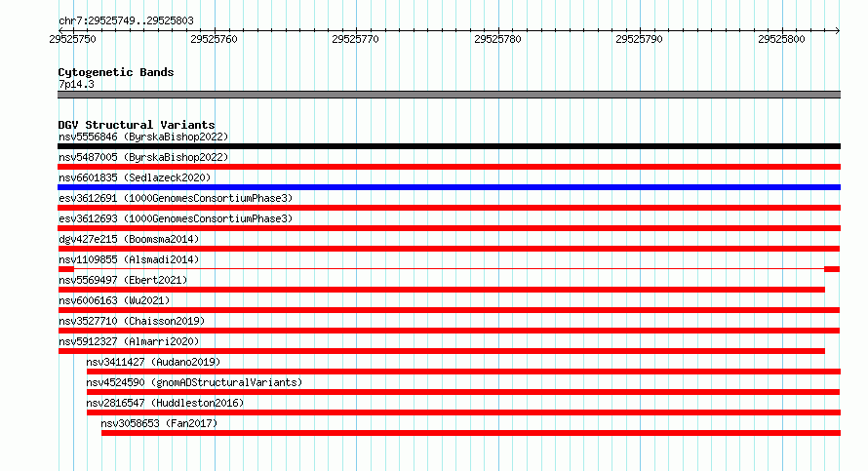868x471 pixels.
Task: Open the nsv5487005 (ByrskaBishop2022) variant label
Action: click(143, 157)
